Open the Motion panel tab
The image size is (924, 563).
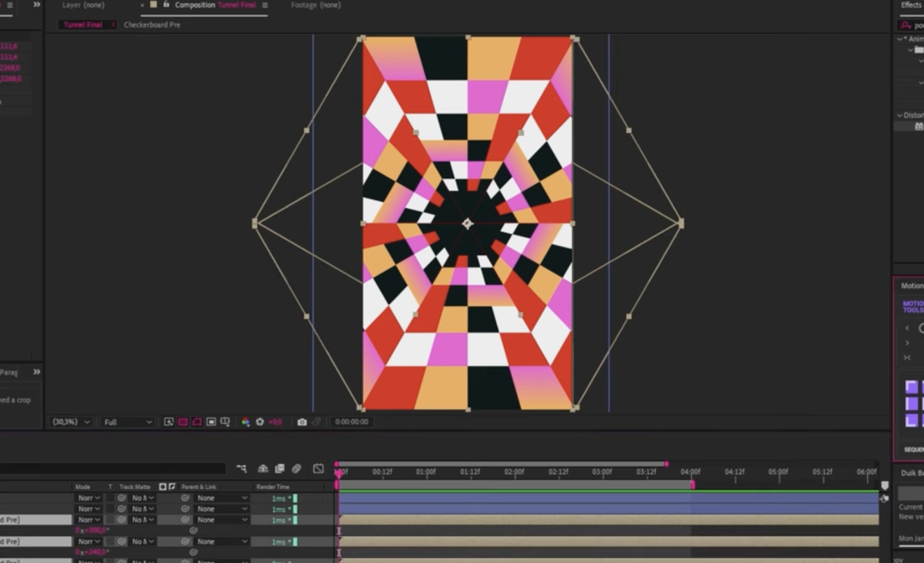(x=912, y=286)
